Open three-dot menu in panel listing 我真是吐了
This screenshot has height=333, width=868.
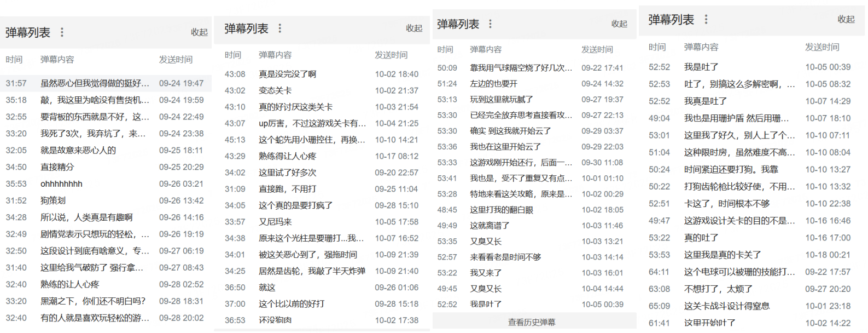click(x=706, y=19)
